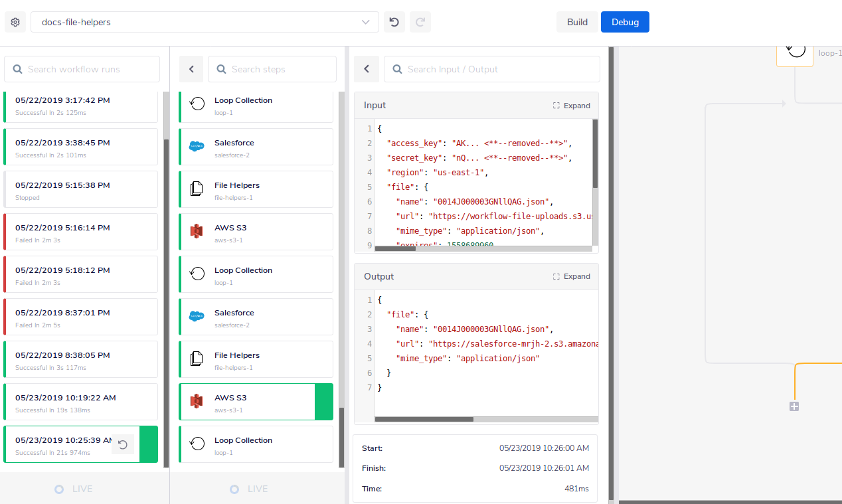Go back from the Input / Output panel
Viewport: 842px width, 504px height.
point(367,69)
